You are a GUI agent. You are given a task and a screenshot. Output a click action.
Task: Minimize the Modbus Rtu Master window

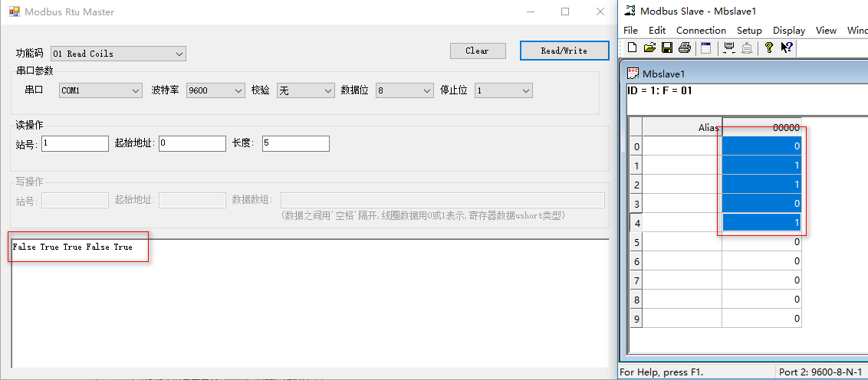pos(531,11)
